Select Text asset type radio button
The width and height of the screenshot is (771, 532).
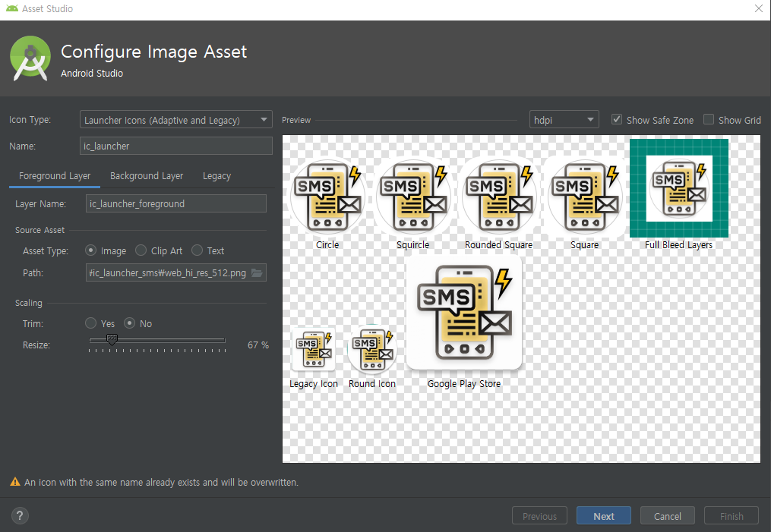coord(197,250)
